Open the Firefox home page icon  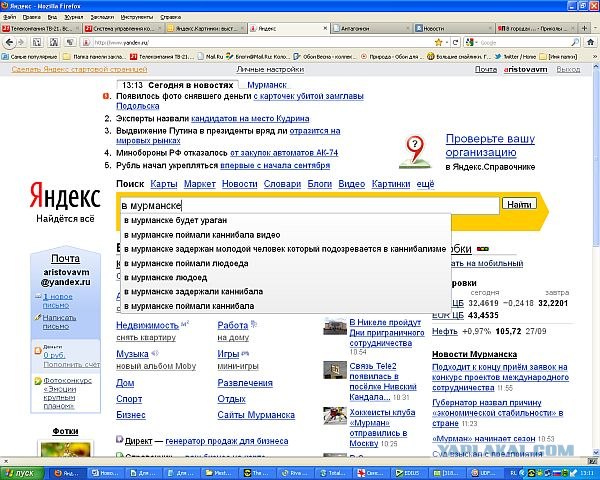[x=590, y=42]
